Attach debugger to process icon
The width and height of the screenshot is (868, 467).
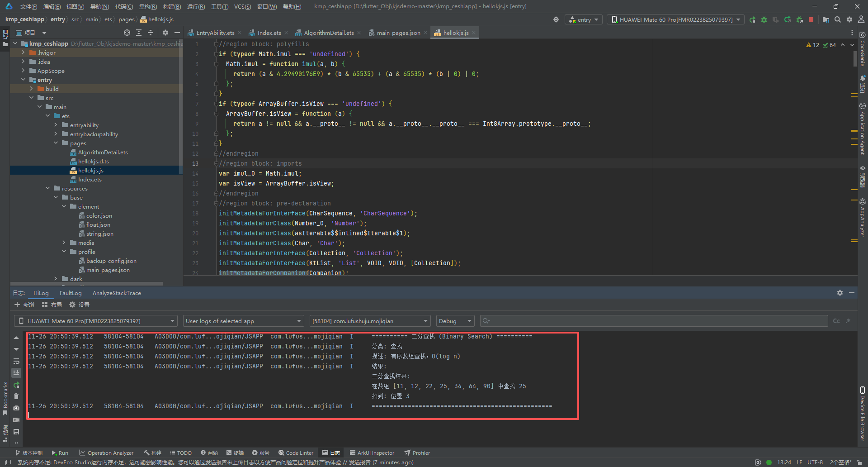pyautogui.click(x=799, y=20)
